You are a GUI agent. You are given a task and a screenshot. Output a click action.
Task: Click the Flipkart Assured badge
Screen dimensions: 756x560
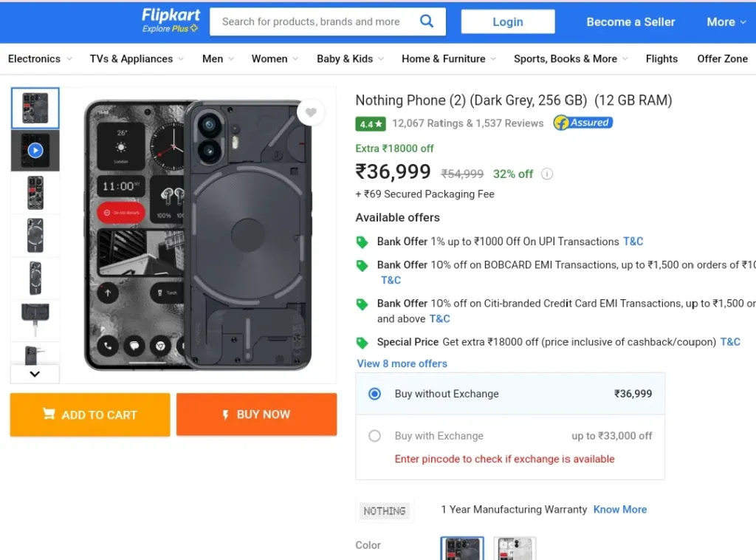pos(583,123)
